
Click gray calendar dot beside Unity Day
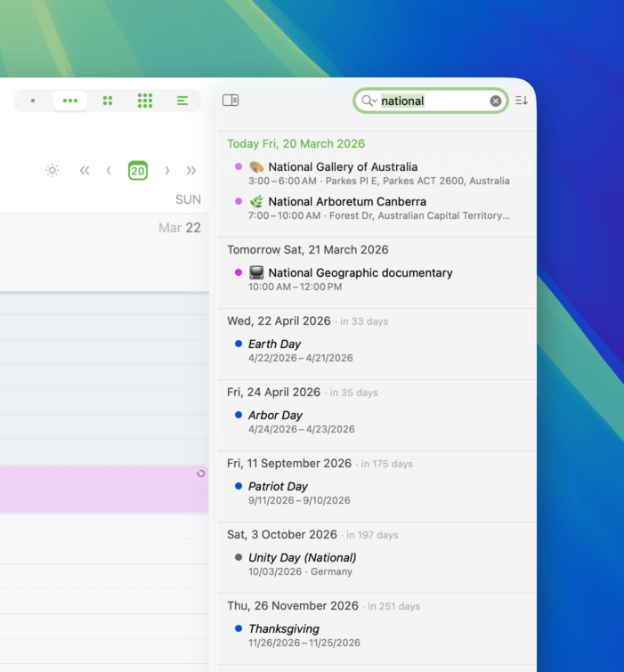coord(239,557)
